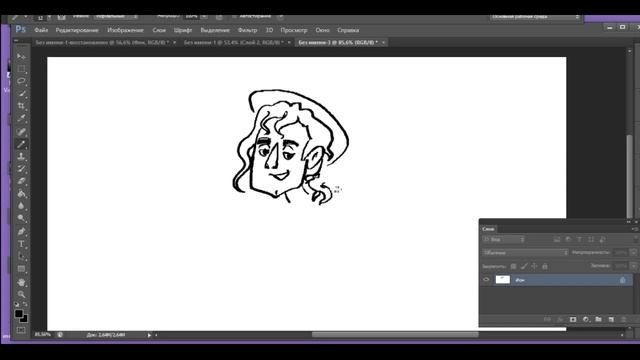This screenshot has width=640, height=360.
Task: Select the Healing Brush tool
Action: coord(21,131)
